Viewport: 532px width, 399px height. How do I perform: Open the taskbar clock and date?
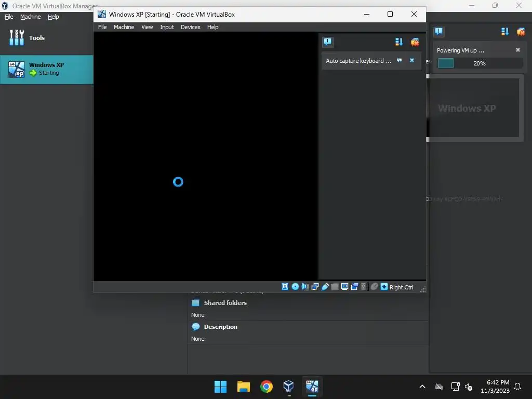point(495,387)
